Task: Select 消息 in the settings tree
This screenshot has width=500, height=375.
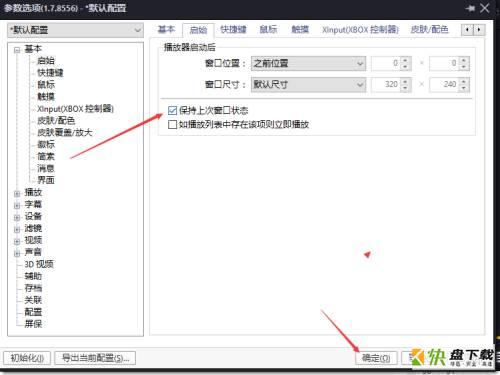Action: pyautogui.click(x=46, y=168)
